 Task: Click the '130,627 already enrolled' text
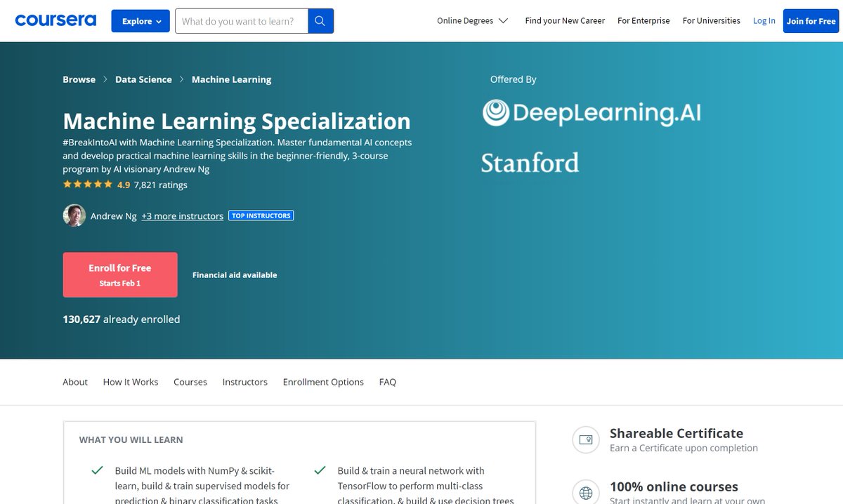tap(122, 319)
